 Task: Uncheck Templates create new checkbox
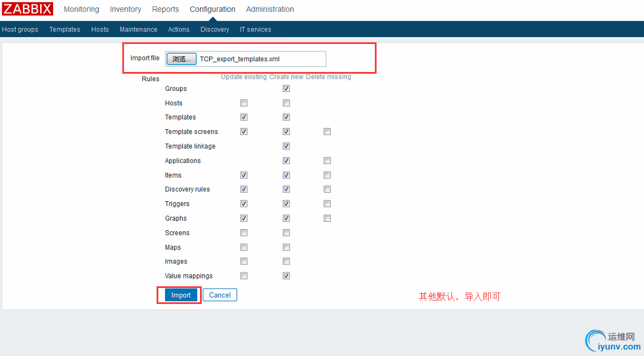[x=286, y=118]
